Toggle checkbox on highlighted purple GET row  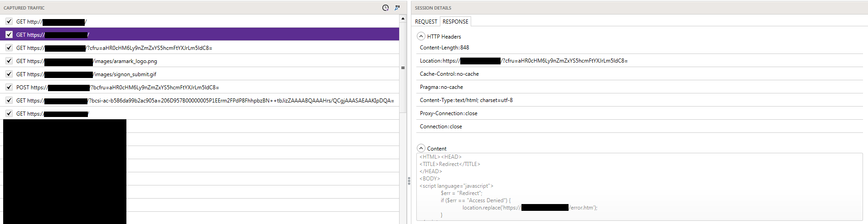coord(9,34)
